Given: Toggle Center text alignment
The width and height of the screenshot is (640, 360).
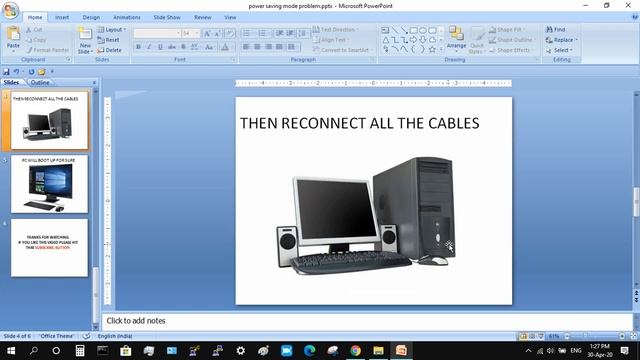Looking at the screenshot, I should [x=257, y=47].
